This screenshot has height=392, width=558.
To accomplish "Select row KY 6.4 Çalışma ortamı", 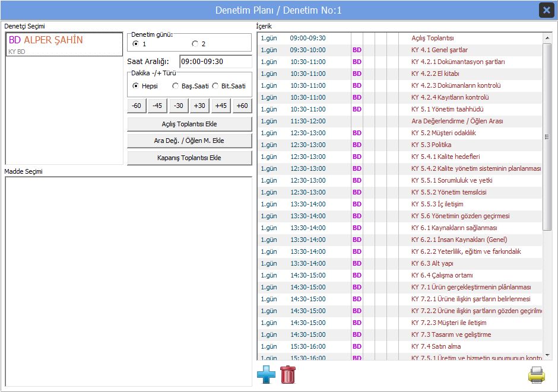I will pyautogui.click(x=400, y=275).
